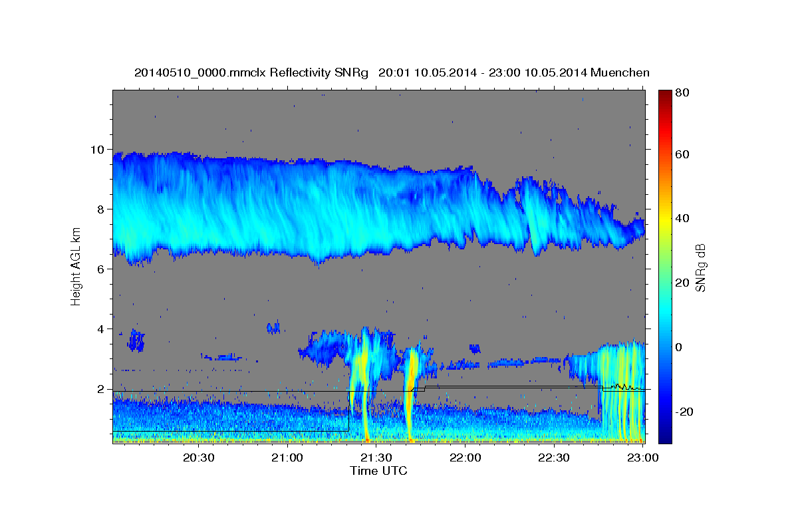Click the colorbar value 80
This screenshot has width=798, height=532.
coord(682,93)
